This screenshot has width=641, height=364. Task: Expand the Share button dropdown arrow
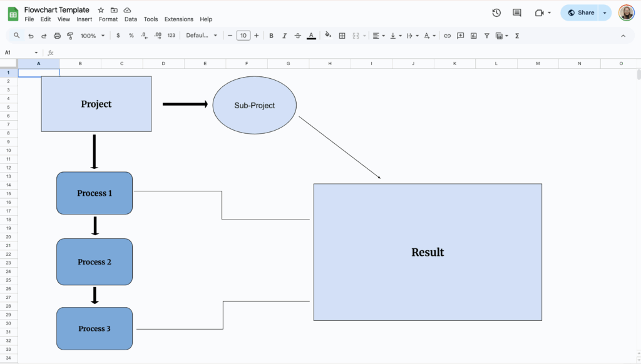(605, 12)
